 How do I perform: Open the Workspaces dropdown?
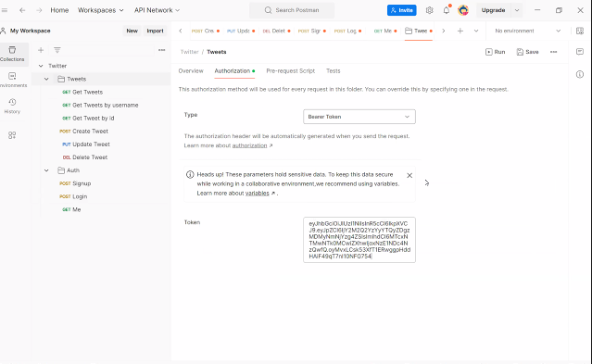pos(100,10)
